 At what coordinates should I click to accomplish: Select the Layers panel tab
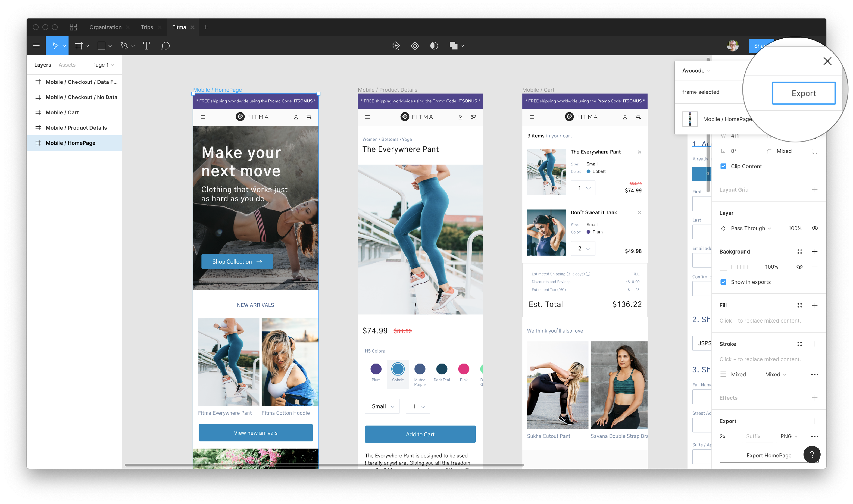(x=42, y=65)
